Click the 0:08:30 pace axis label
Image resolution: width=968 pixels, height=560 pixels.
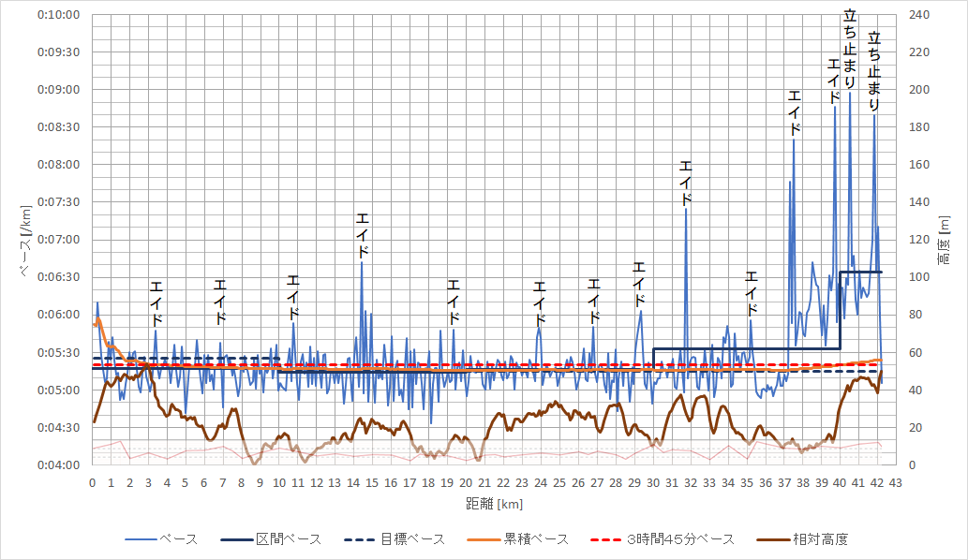coord(59,127)
